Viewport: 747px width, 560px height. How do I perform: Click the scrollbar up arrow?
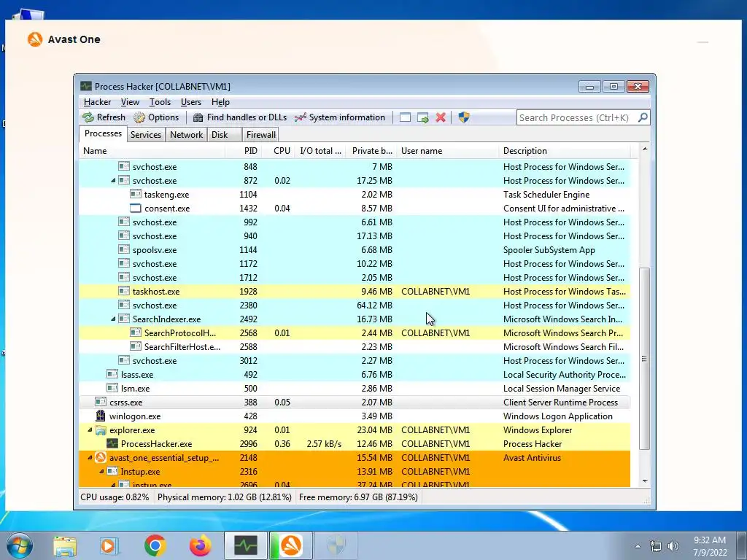644,149
